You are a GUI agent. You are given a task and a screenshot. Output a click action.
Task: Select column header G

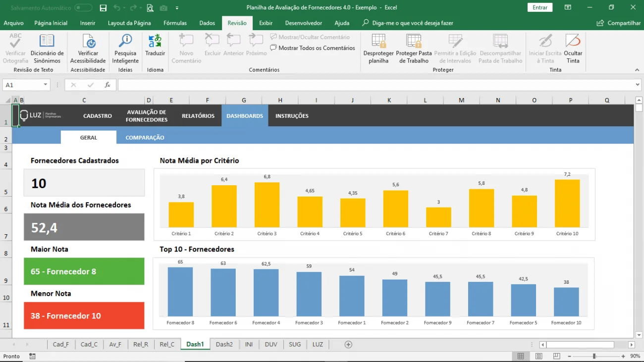pos(244,100)
